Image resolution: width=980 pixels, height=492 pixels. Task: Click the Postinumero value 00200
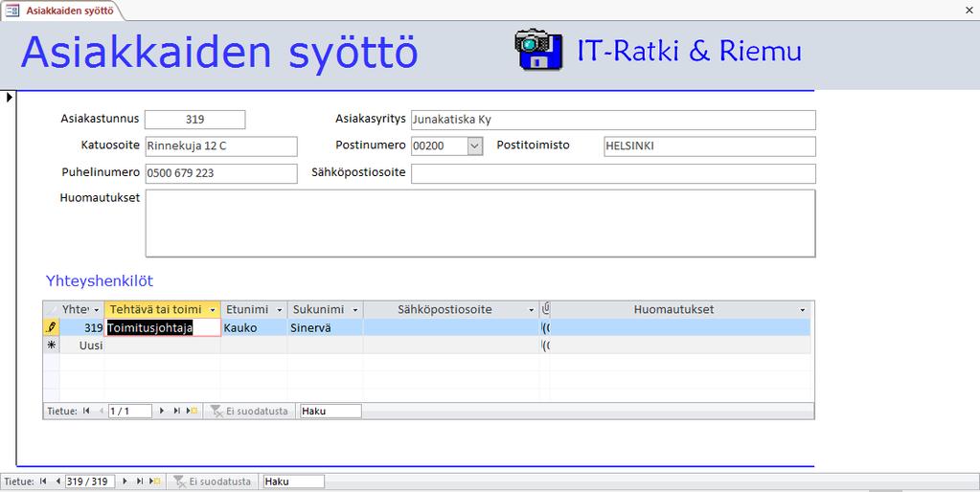pos(440,146)
